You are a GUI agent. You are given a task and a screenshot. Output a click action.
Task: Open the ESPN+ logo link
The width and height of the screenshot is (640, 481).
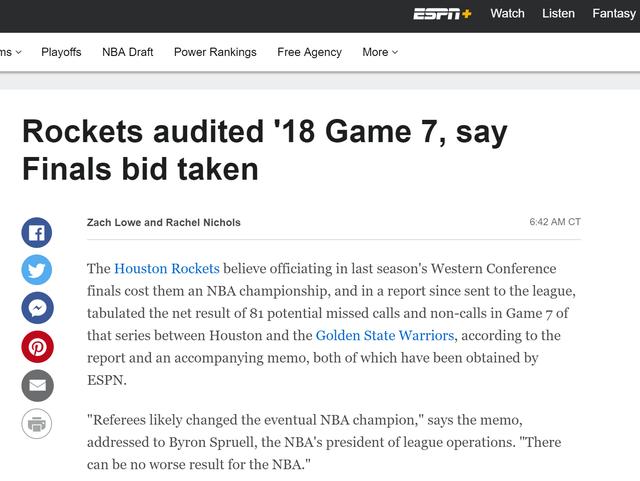(x=442, y=13)
